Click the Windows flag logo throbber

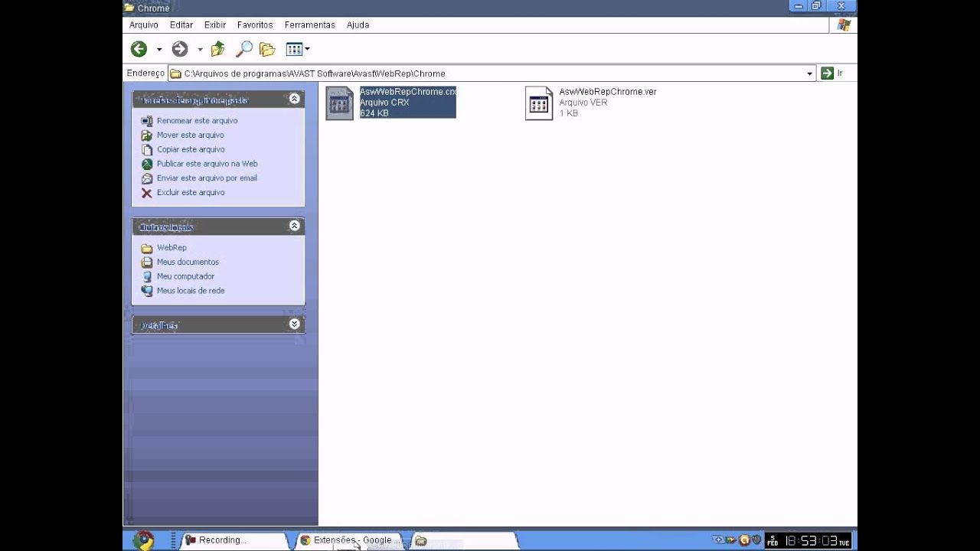843,25
